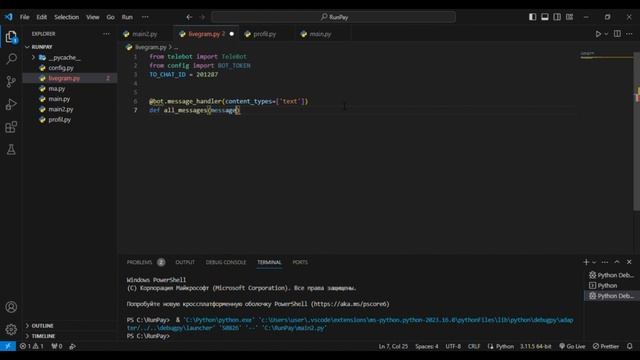Open the Testing flask view

(11, 149)
